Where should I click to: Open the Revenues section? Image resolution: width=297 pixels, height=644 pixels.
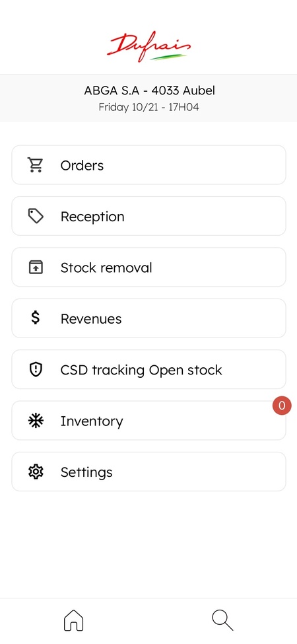tap(148, 318)
